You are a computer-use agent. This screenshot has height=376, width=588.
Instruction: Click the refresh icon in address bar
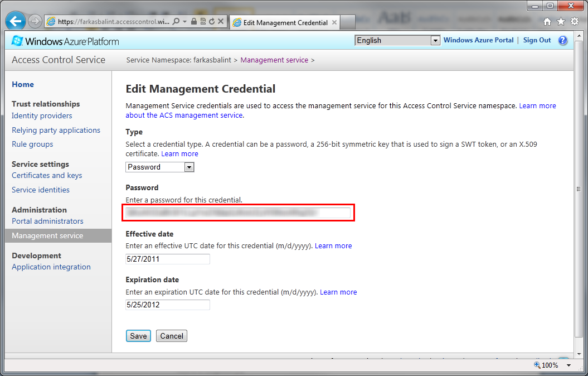212,21
